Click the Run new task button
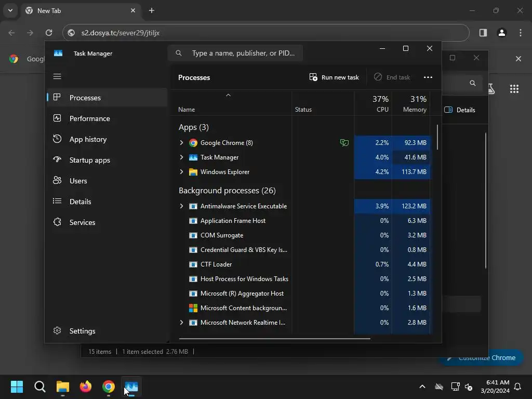Viewport: 532px width, 399px height. pos(334,77)
